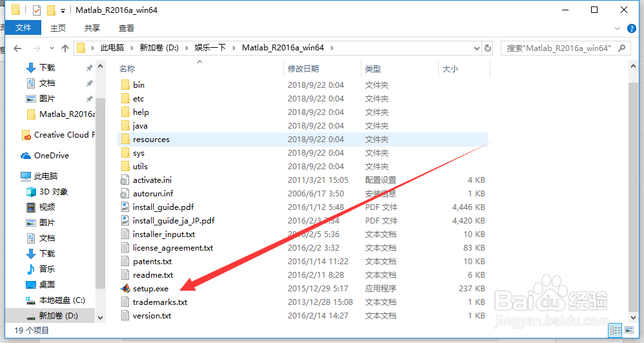This screenshot has height=343, width=644.
Task: Expand the chevron after Matlab_R2016a_win64 breadcrumb
Action: pyautogui.click(x=332, y=48)
